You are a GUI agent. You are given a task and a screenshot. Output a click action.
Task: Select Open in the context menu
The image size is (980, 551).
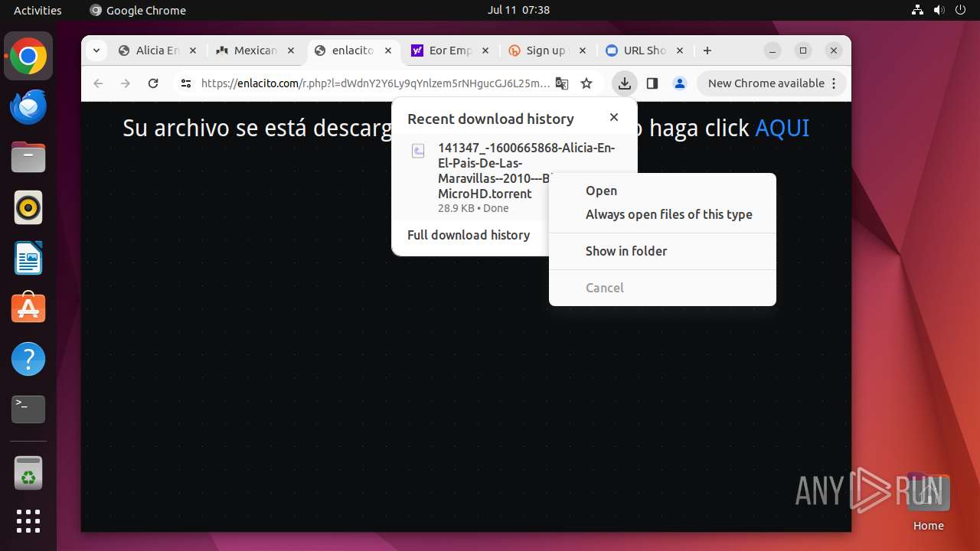(x=662, y=191)
